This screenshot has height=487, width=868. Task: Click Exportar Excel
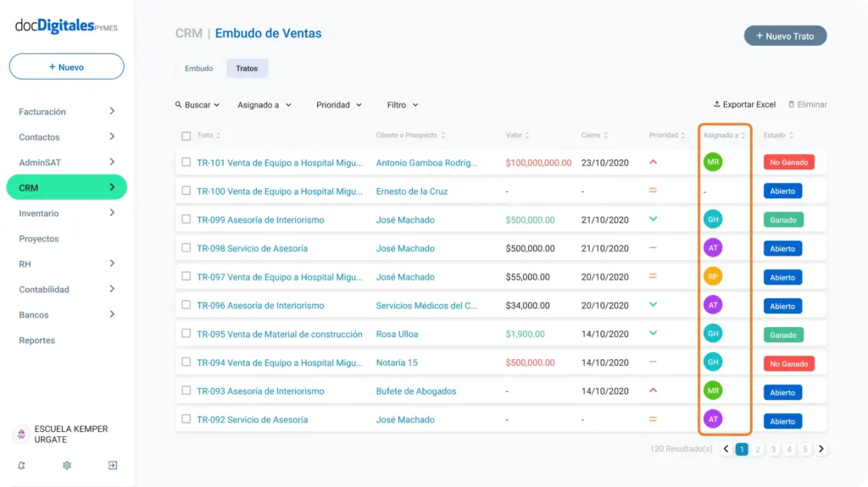744,104
